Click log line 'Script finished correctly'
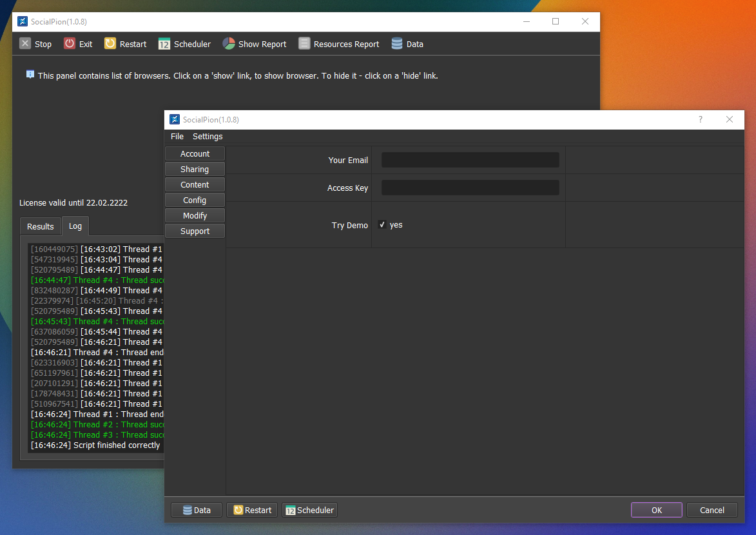756x535 pixels. click(x=95, y=445)
